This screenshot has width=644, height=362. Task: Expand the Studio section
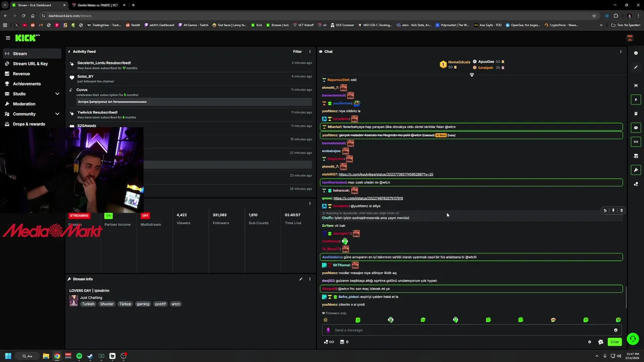coord(32,94)
